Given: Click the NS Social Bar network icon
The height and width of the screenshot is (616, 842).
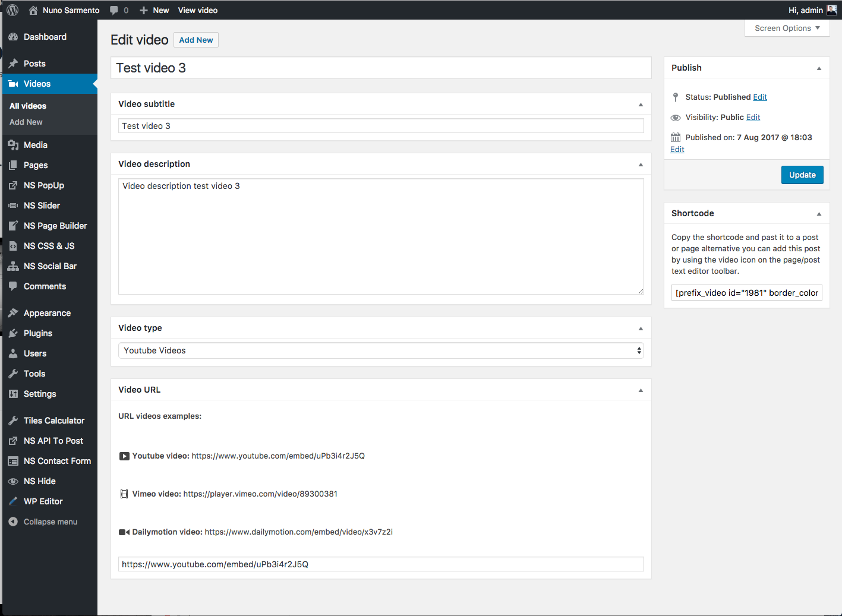Looking at the screenshot, I should tap(13, 266).
